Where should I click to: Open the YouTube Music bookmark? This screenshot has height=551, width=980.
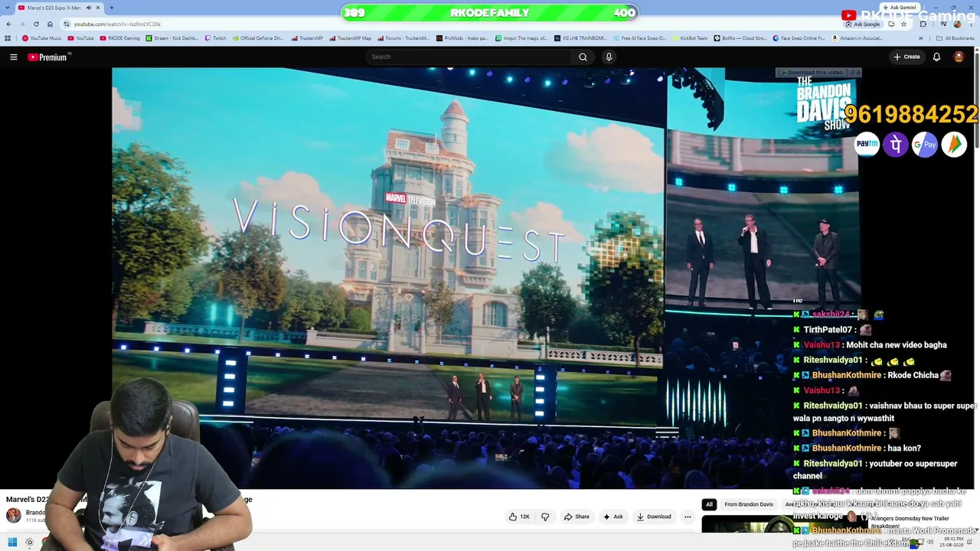coord(41,38)
